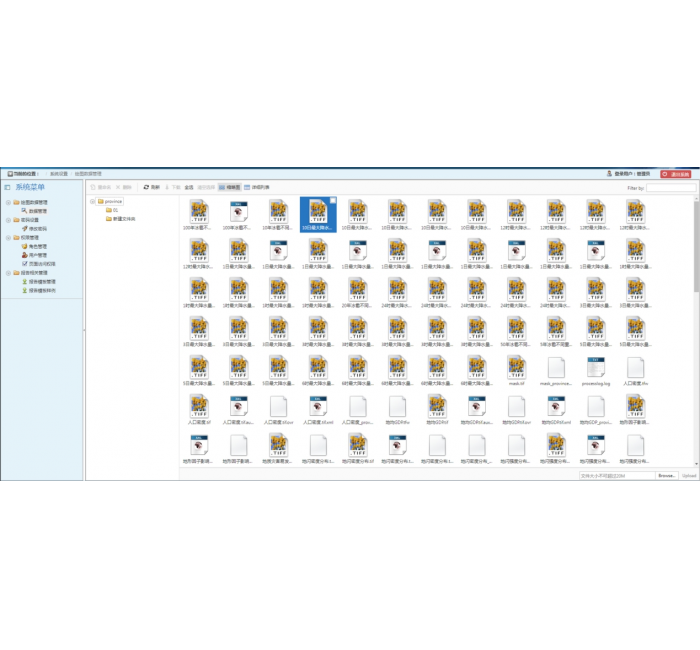Open 数据管理 in the system menu

coord(36,211)
